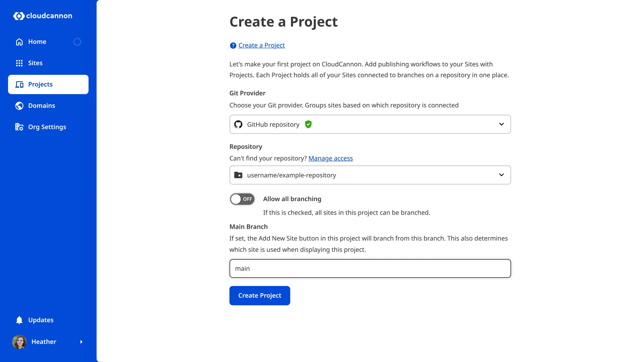Viewport: 644px width, 362px height.
Task: Click the Sites grid icon
Action: [x=19, y=63]
